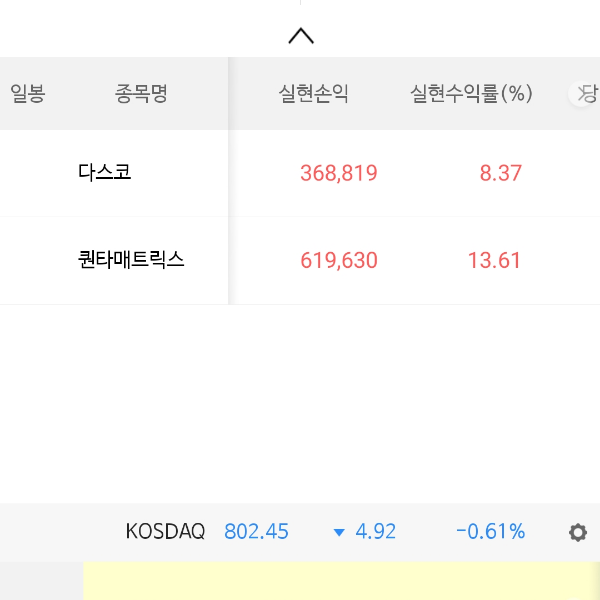Click the 8.37 return rate value

501,173
